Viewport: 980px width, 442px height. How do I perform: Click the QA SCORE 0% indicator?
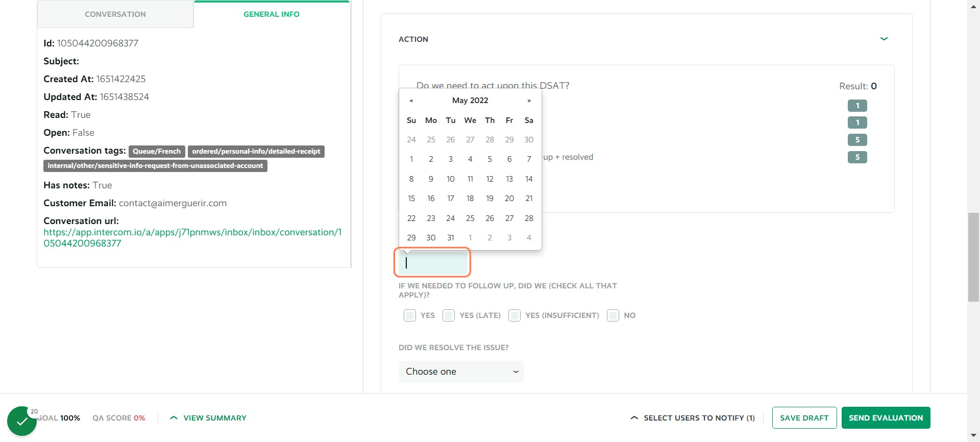[x=119, y=418]
